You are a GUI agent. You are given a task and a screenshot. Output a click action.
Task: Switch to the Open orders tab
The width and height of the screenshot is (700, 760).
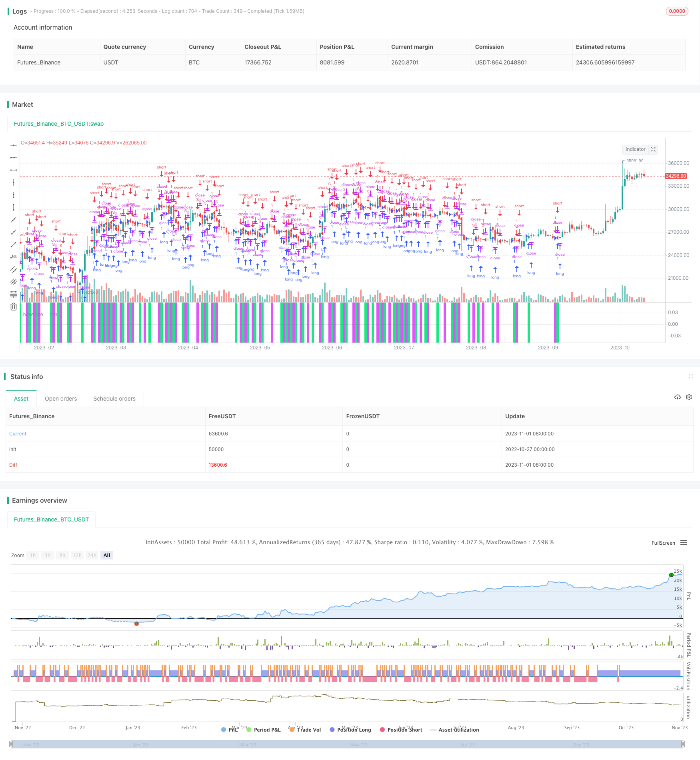pyautogui.click(x=61, y=399)
